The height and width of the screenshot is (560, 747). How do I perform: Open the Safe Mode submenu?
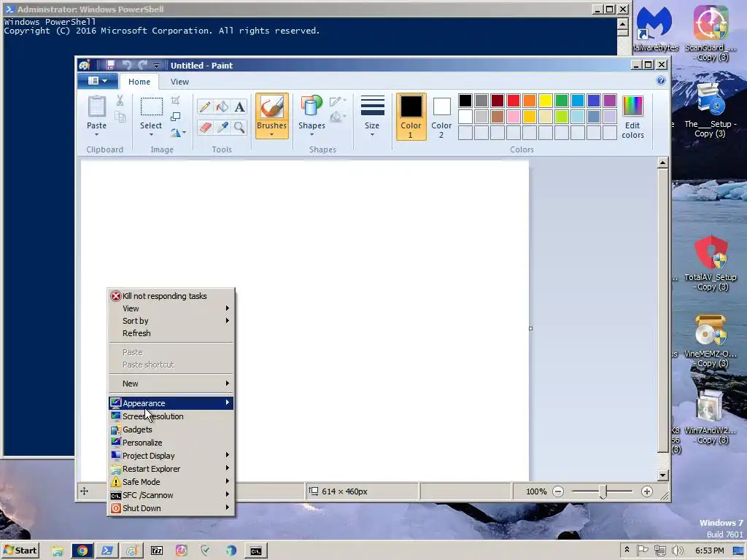coord(171,482)
